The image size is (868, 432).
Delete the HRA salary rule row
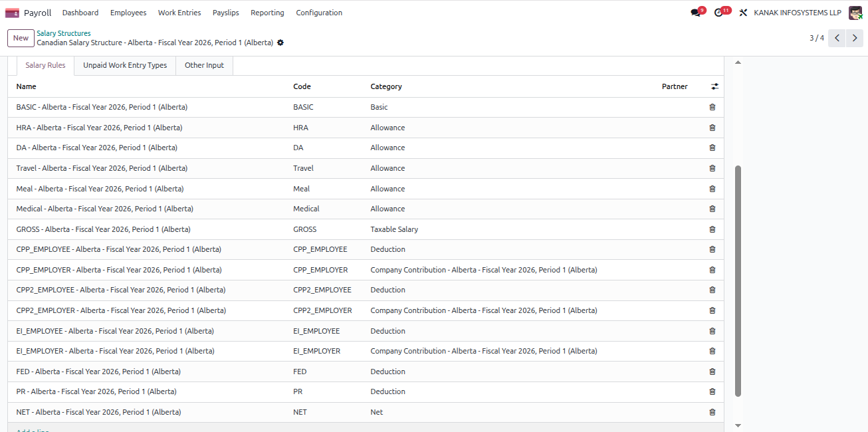pos(712,128)
